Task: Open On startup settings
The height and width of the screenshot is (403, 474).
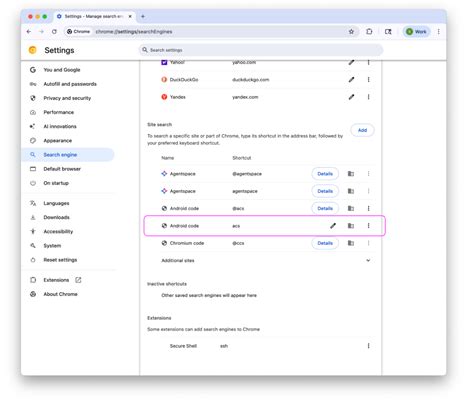Action: point(56,183)
